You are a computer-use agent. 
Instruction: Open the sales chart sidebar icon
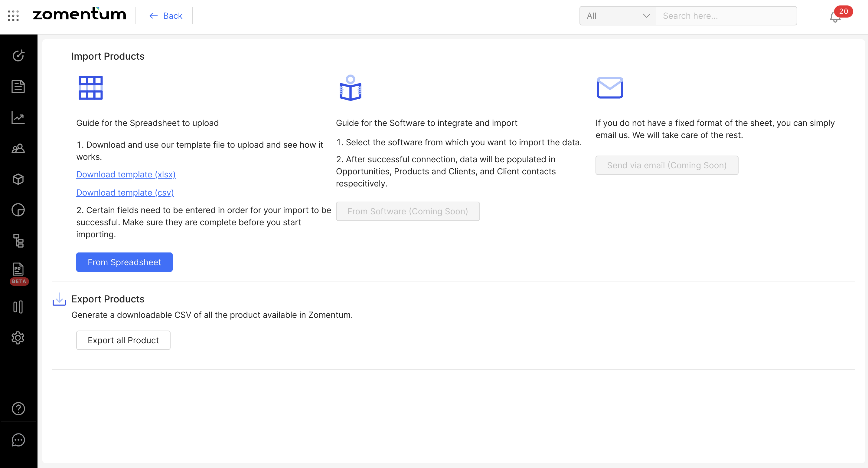(x=18, y=118)
